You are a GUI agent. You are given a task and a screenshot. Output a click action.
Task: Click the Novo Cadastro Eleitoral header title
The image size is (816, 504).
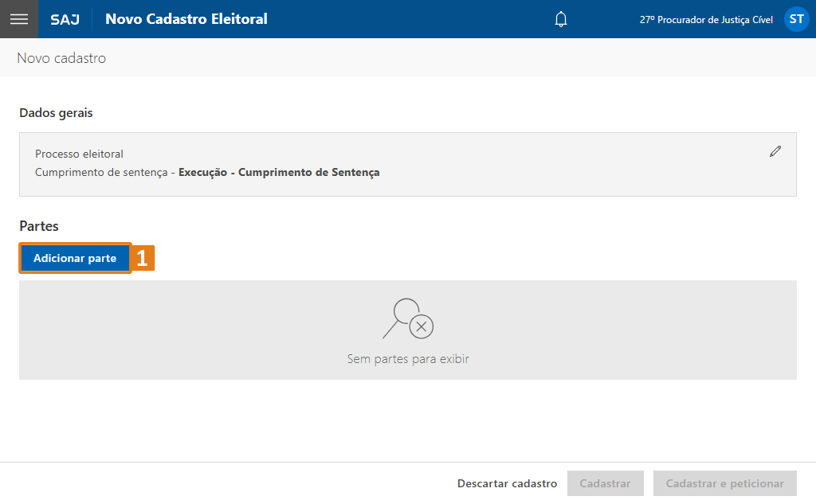186,18
